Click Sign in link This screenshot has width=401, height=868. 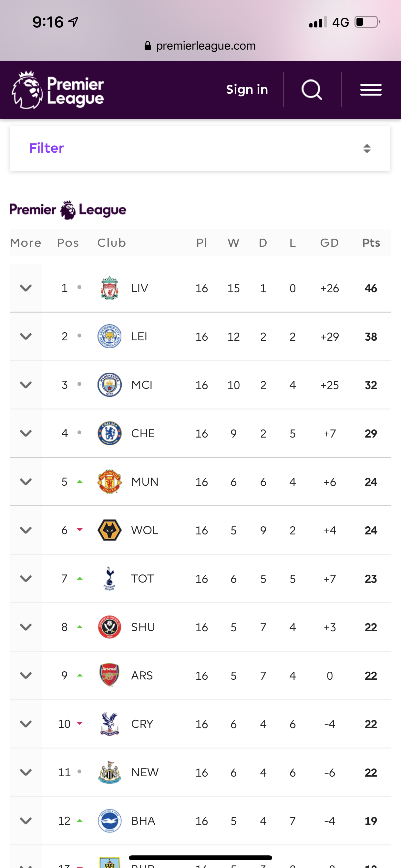pos(247,90)
